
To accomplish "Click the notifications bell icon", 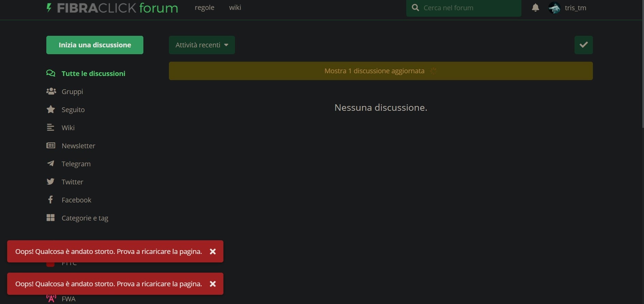I will coord(535,8).
